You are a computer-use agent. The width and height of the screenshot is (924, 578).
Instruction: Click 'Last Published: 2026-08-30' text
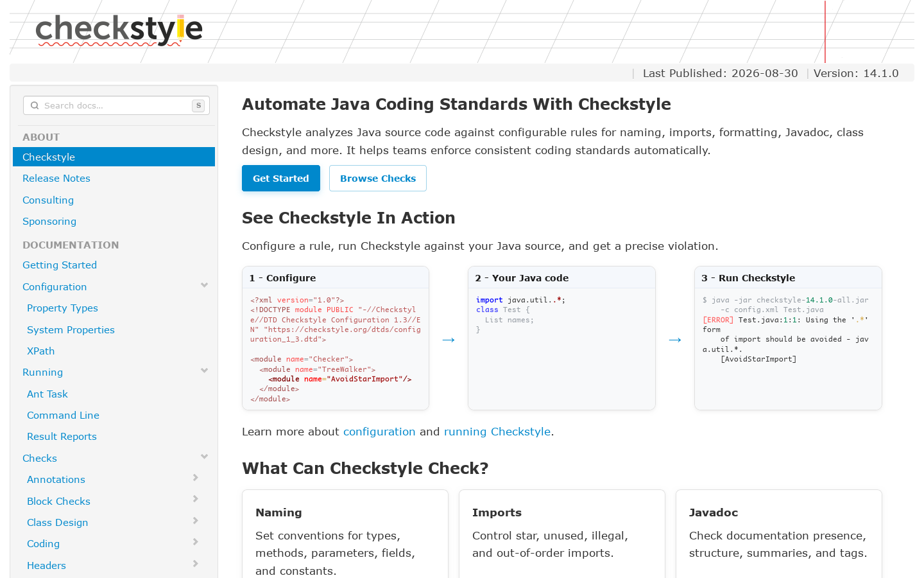pyautogui.click(x=721, y=73)
